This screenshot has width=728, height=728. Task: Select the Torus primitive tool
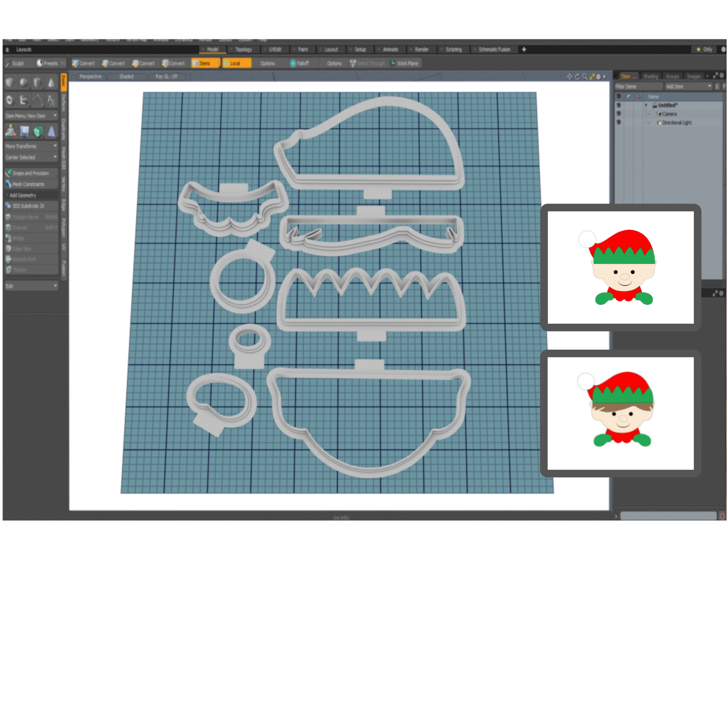10,100
